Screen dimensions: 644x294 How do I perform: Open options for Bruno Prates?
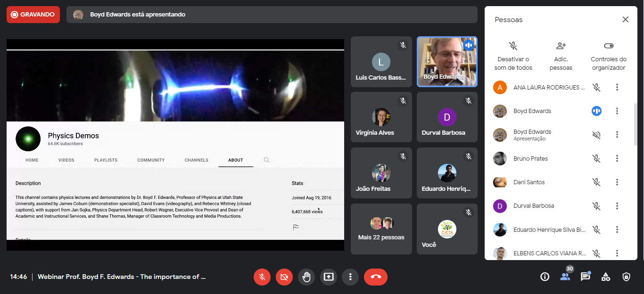617,159
